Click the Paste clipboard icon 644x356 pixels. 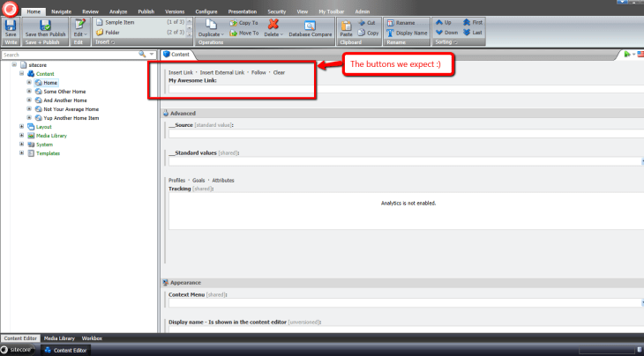346,26
